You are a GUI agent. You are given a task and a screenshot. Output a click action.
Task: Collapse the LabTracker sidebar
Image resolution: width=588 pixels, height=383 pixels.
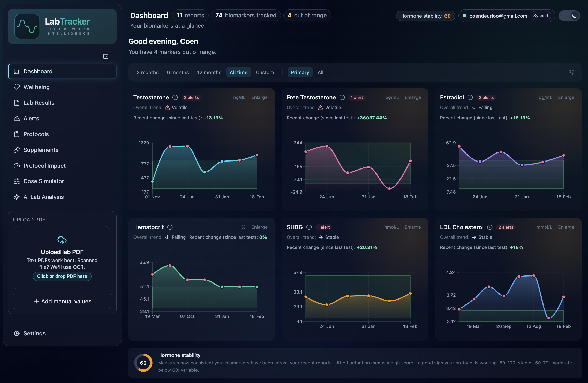(x=105, y=56)
